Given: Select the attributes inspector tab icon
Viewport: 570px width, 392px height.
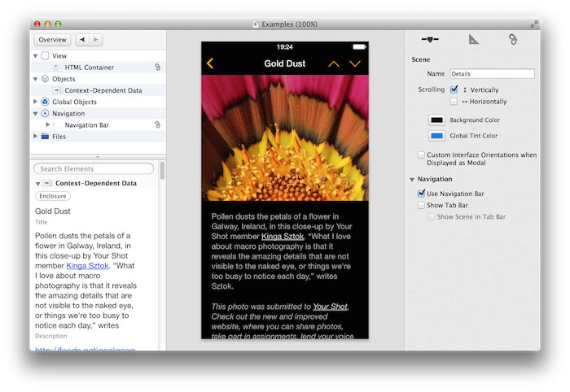Looking at the screenshot, I should (430, 39).
